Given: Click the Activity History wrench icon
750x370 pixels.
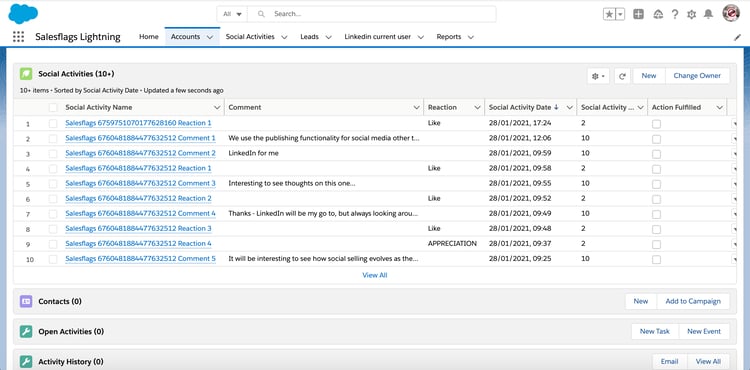Looking at the screenshot, I should click(26, 361).
